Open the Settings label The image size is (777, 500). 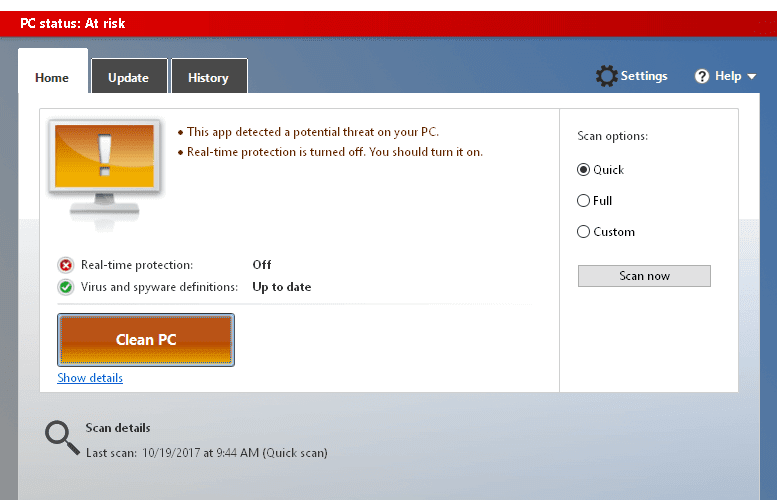pyautogui.click(x=644, y=76)
